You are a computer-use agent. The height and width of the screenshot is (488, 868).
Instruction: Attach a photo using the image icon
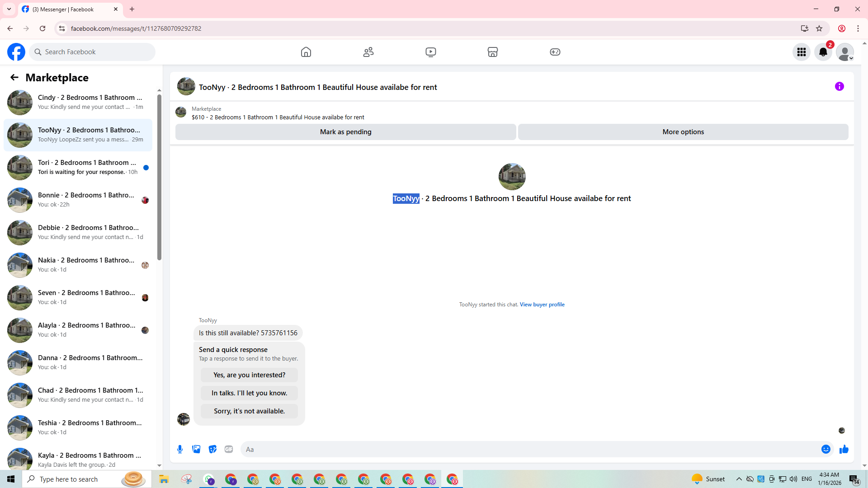[196, 449]
